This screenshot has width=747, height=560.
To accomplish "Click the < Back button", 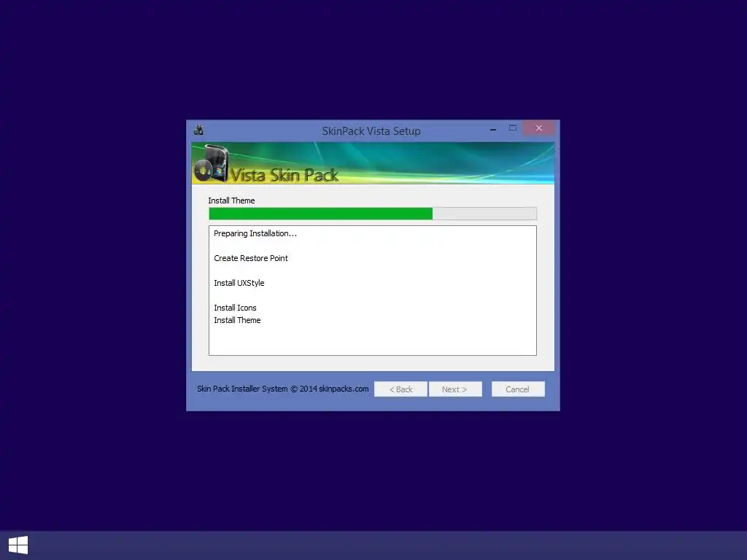I will 400,389.
